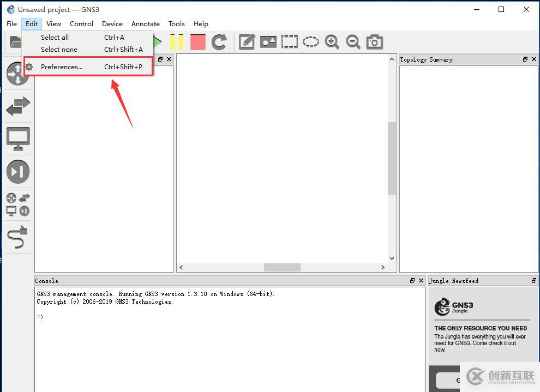Zoom in with magnifier plus
This screenshot has width=540, height=392.
click(332, 42)
